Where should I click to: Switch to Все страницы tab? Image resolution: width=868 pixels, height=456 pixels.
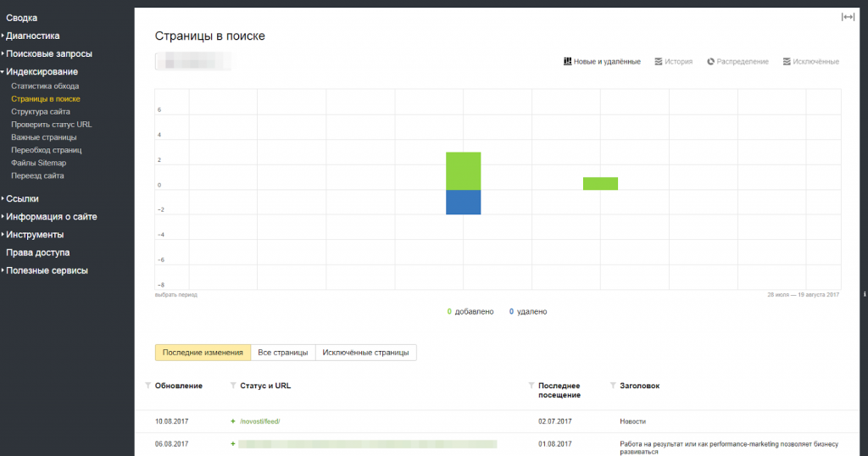click(283, 353)
